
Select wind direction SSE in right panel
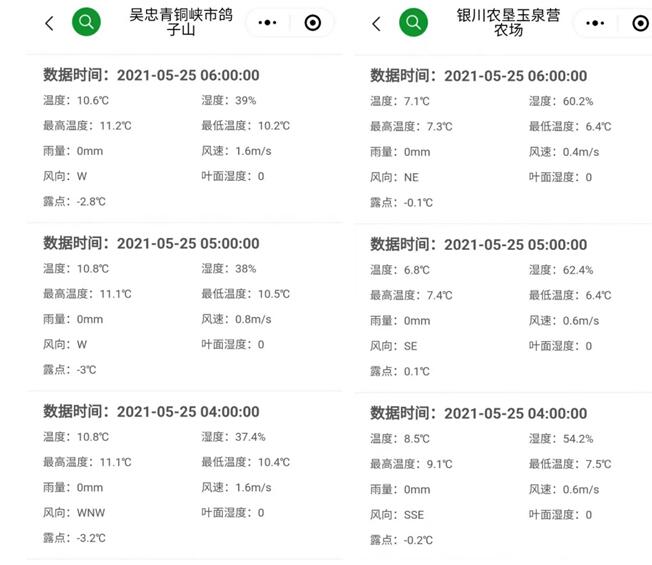point(414,515)
